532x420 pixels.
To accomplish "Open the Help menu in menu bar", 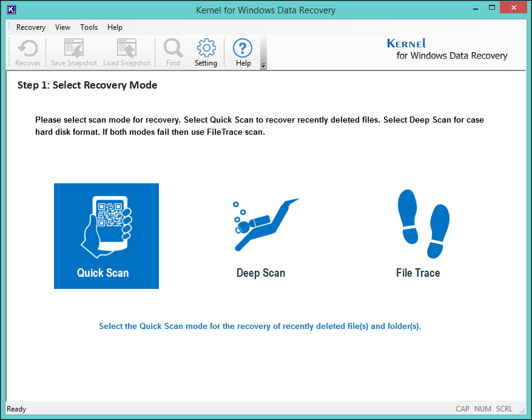I will click(115, 27).
